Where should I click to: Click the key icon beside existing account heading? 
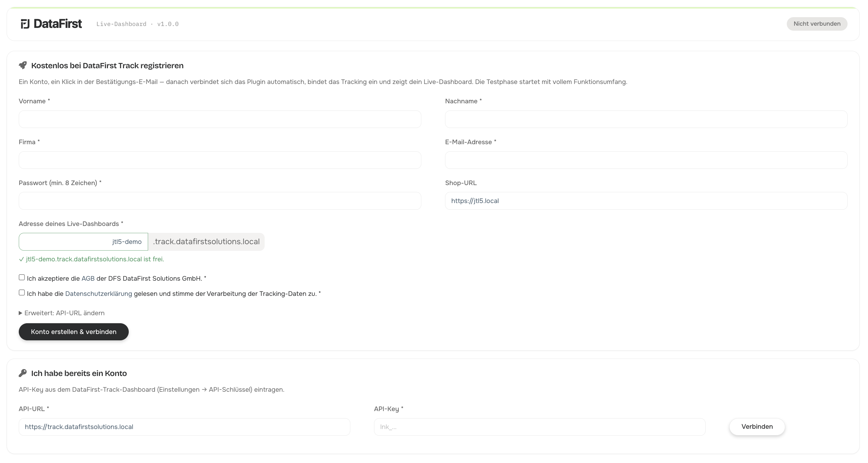point(23,373)
